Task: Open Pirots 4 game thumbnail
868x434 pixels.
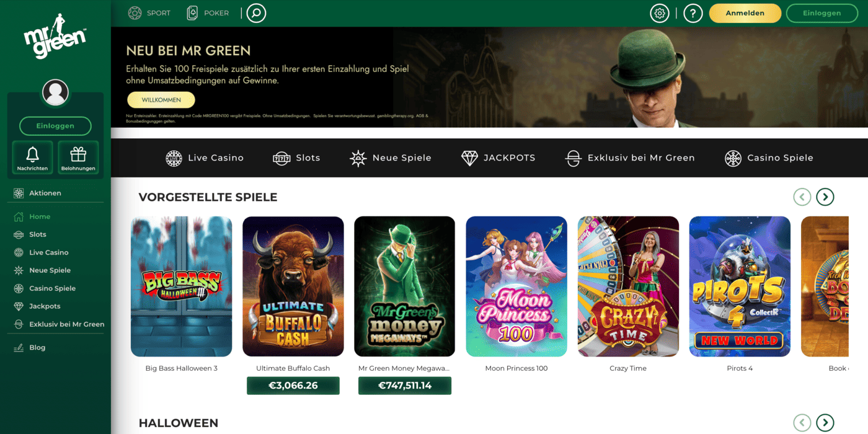Action: tap(740, 286)
